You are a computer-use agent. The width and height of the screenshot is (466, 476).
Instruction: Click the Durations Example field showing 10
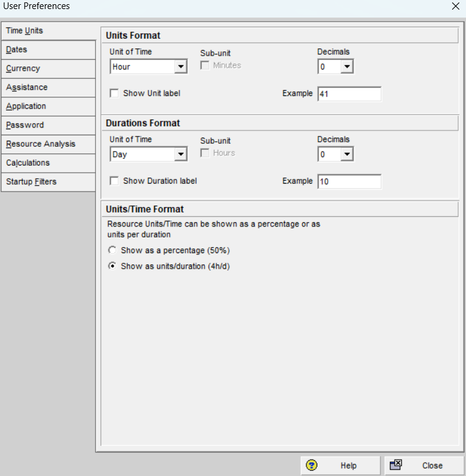pyautogui.click(x=349, y=182)
